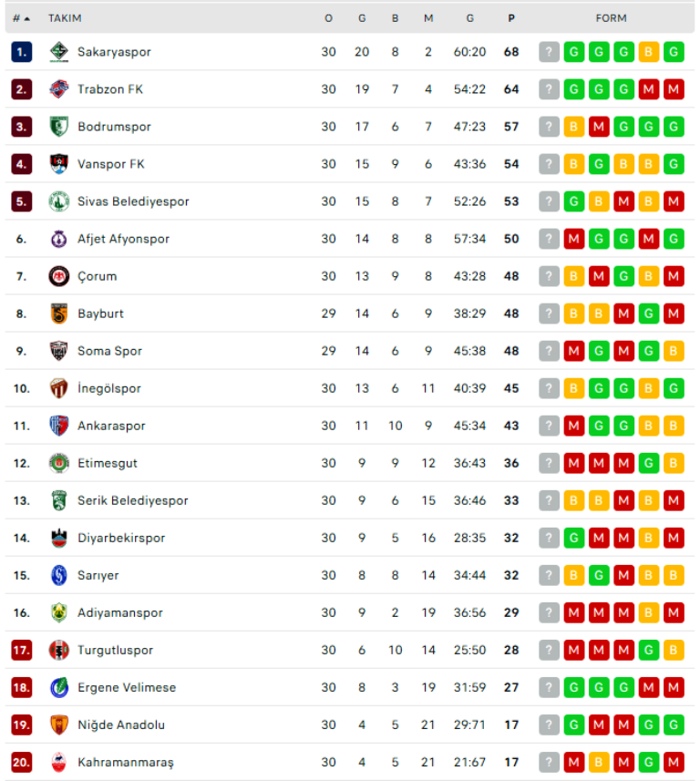Screen dimensions: 700x781
Task: Select the Afjet Afyonspor logo
Action: coord(59,239)
